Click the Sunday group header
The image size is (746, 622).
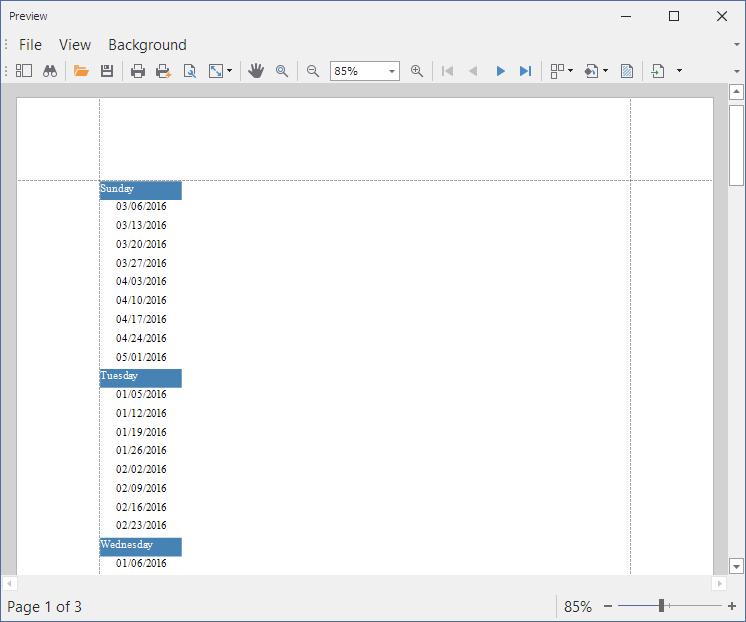(141, 190)
